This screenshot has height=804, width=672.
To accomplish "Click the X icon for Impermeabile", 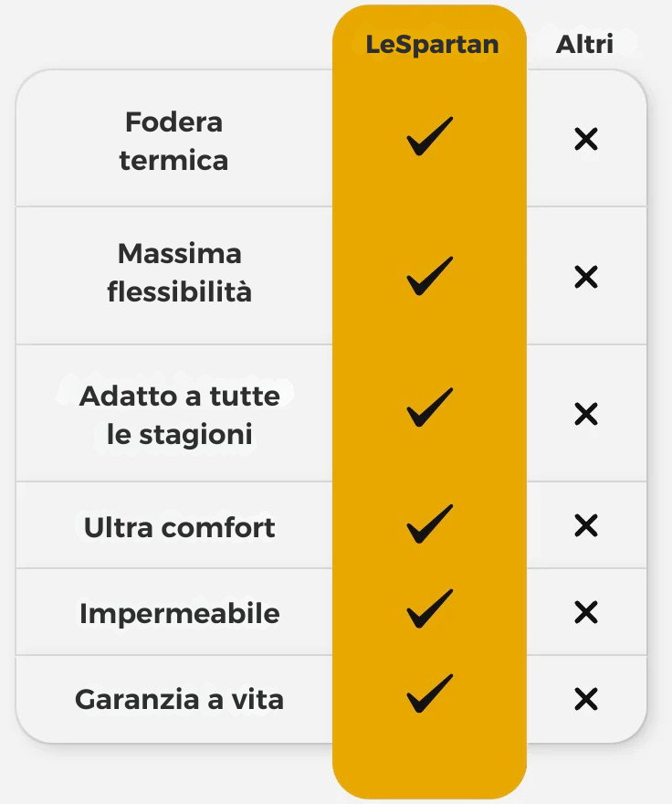I will (585, 612).
